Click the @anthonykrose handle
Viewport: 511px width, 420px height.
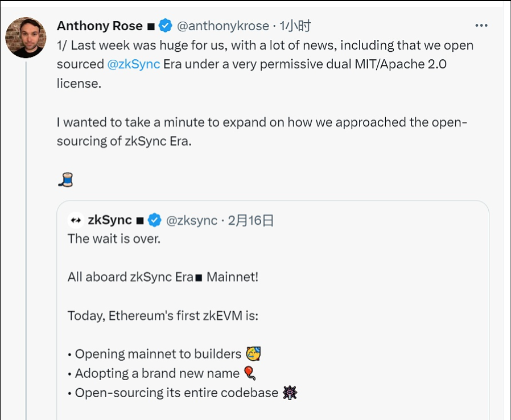click(x=222, y=26)
